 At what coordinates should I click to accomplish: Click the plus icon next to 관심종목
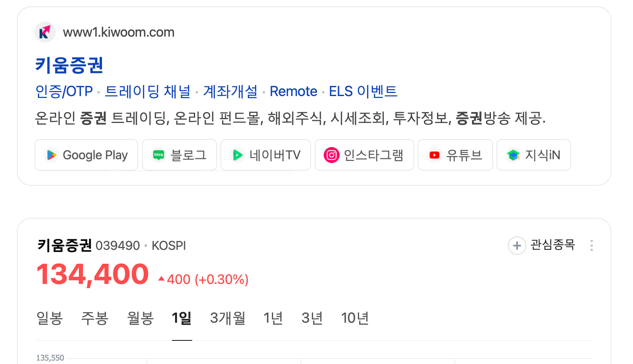tap(517, 245)
